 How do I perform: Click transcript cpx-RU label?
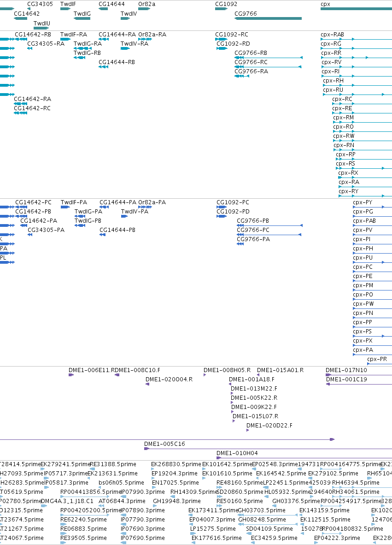(333, 89)
